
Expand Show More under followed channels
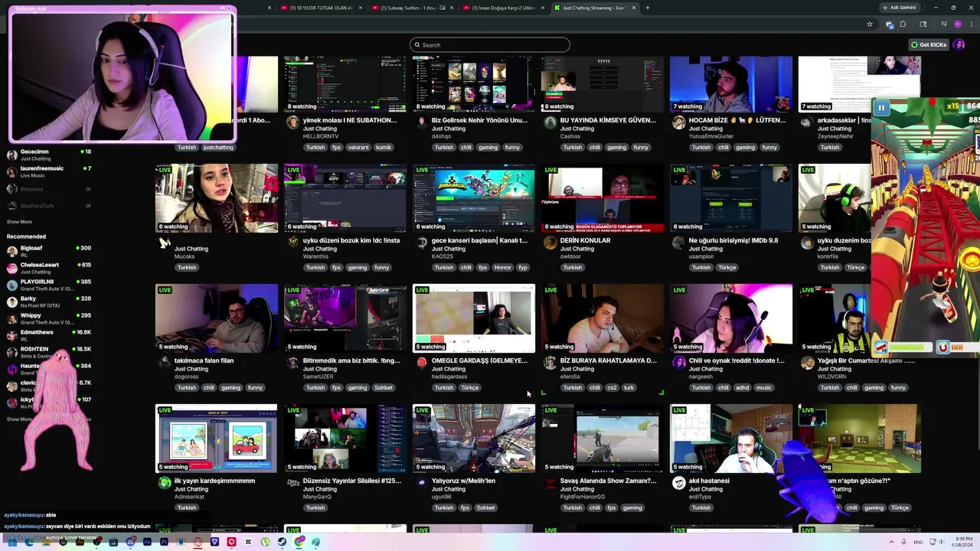click(19, 222)
